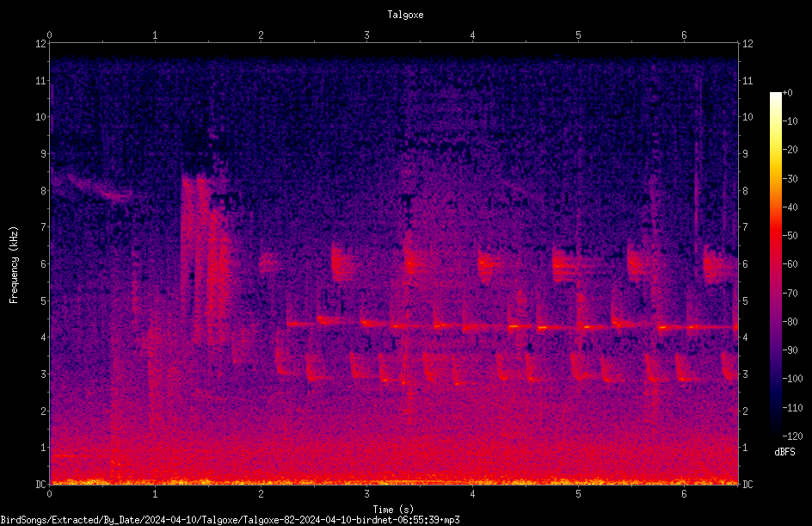Click the -80 label on dBFS scale

point(790,321)
